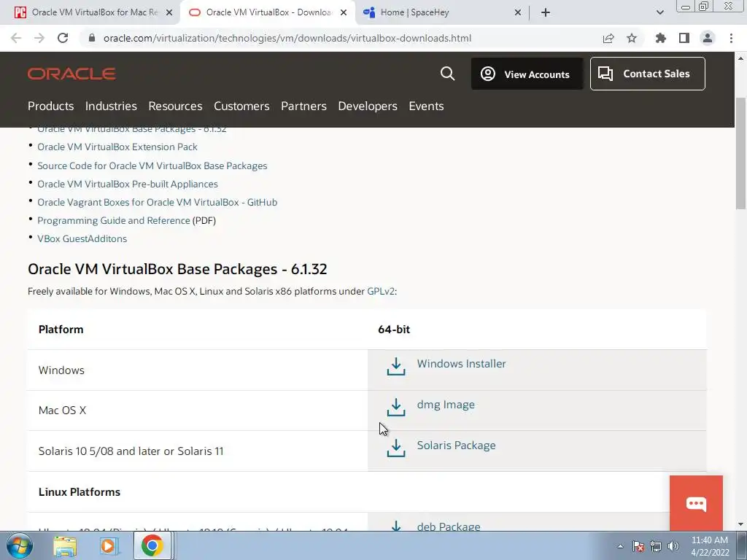Open the red chat widget button
Screen dimensions: 747x560
[x=696, y=503]
